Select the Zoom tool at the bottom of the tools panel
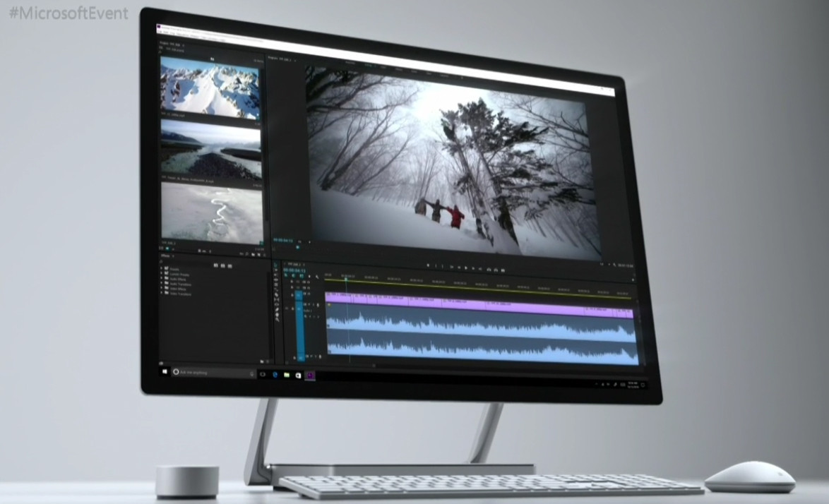The width and height of the screenshot is (829, 504). 277,320
